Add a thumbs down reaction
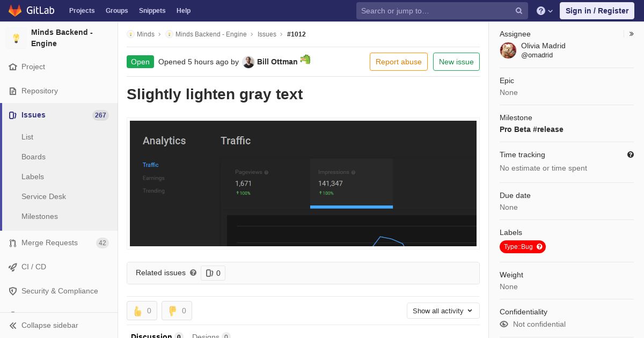Viewport: 644px width, 338px height. tap(177, 311)
